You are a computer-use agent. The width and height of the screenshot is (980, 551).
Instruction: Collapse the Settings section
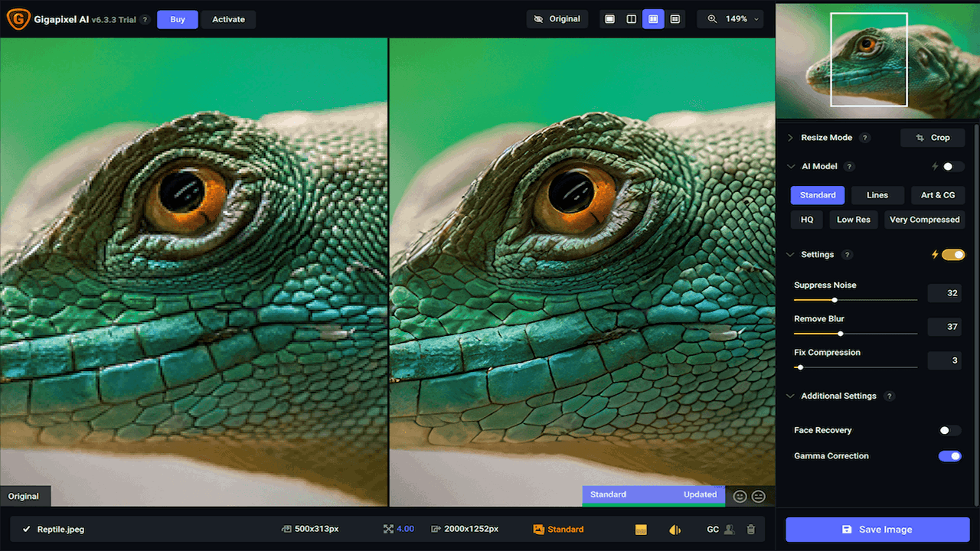pos(791,255)
